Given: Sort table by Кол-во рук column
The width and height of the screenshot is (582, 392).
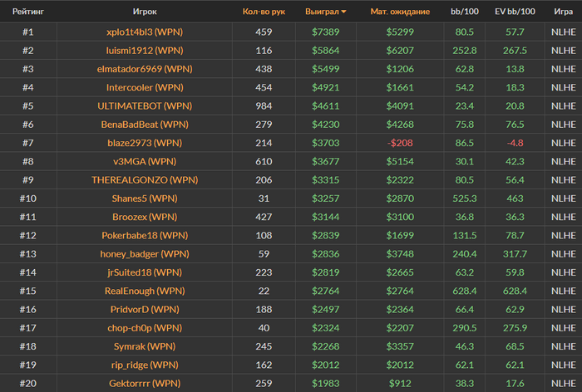Looking at the screenshot, I should point(264,12).
